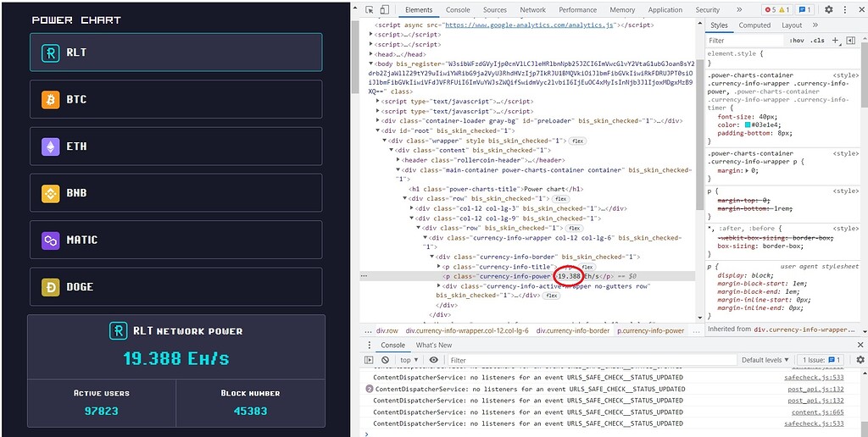Clear console with the block icon
This screenshot has height=437, width=868.
[385, 360]
